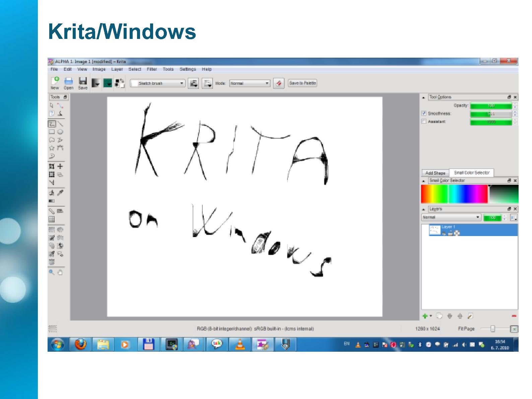Open the Edit menu
The width and height of the screenshot is (532, 399).
tap(68, 69)
